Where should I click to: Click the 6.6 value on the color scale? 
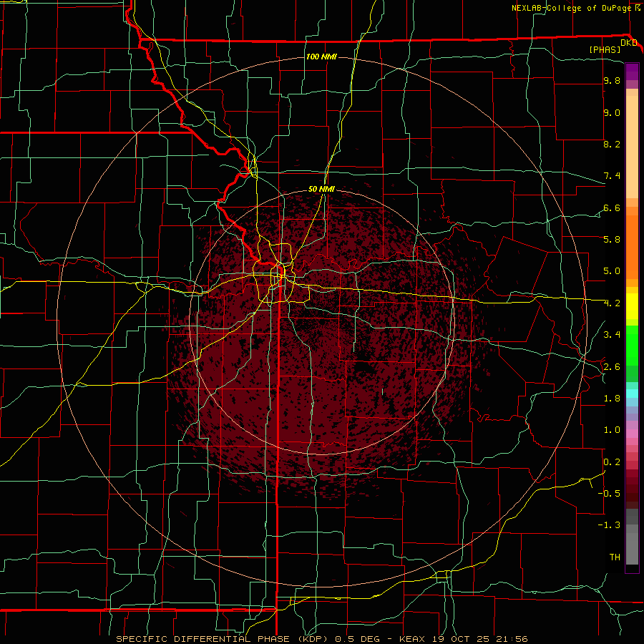pos(612,208)
